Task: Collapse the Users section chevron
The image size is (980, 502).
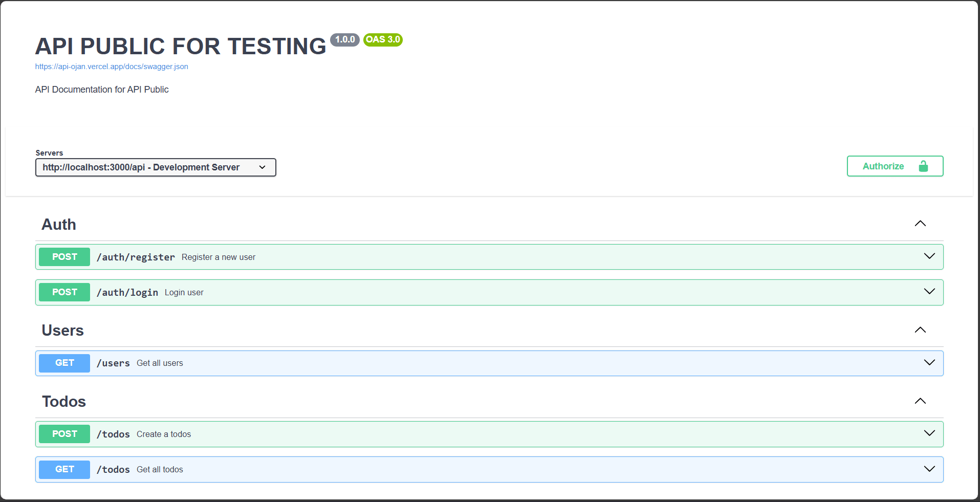Action: 920,330
